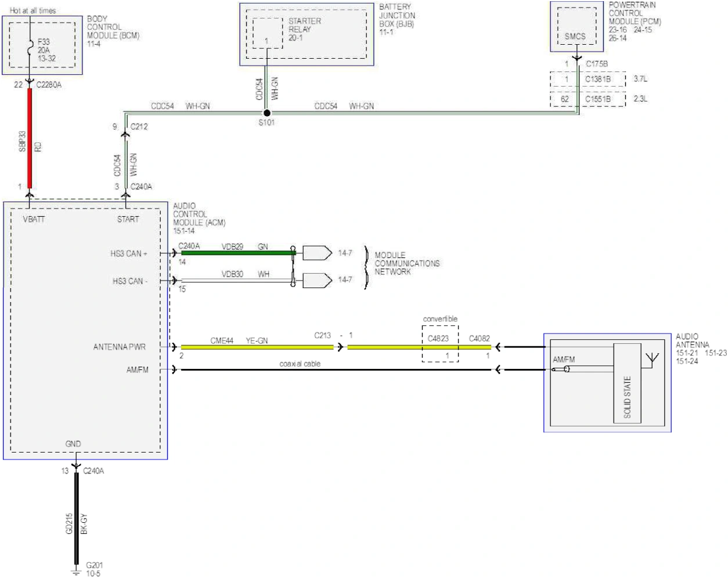
Task: Click the GND pin label
Action: (73, 444)
